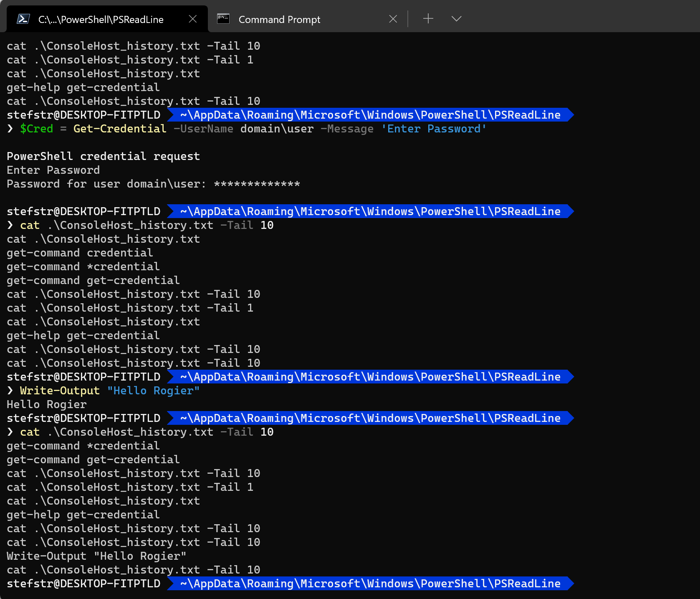Click the Command Prompt icon on its tab
Image resolution: width=700 pixels, height=599 pixels.
[223, 18]
